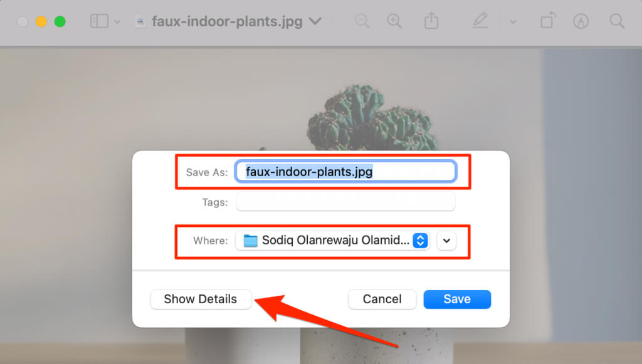This screenshot has height=364, width=642.
Task: Expand the highlight options chevron
Action: tap(513, 22)
